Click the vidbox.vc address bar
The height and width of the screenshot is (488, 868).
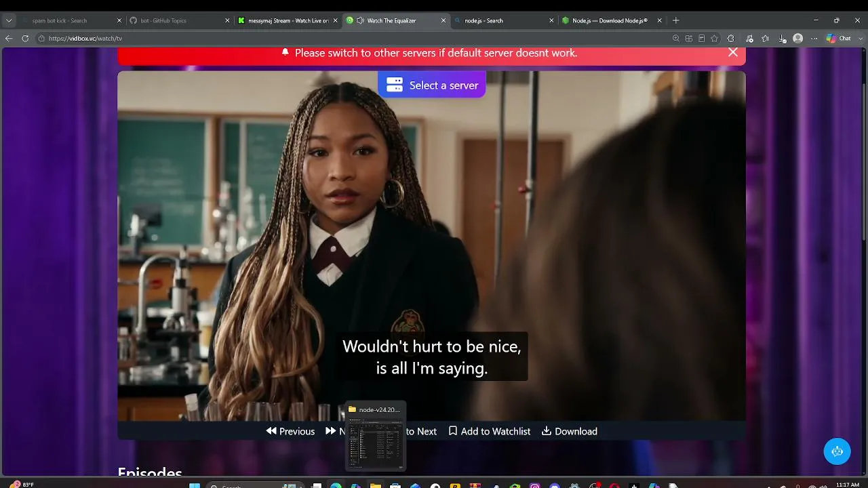pyautogui.click(x=353, y=39)
